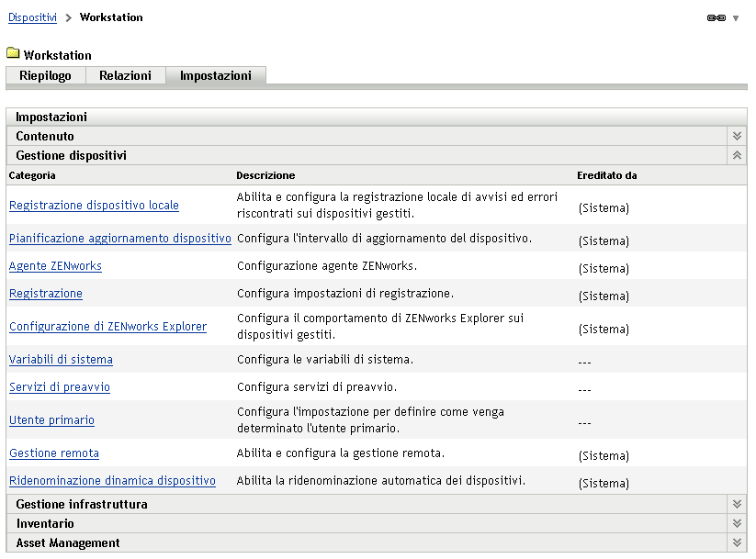Open the Agente ZENworks configuration
Screen dimensions: 756x559
[54, 266]
